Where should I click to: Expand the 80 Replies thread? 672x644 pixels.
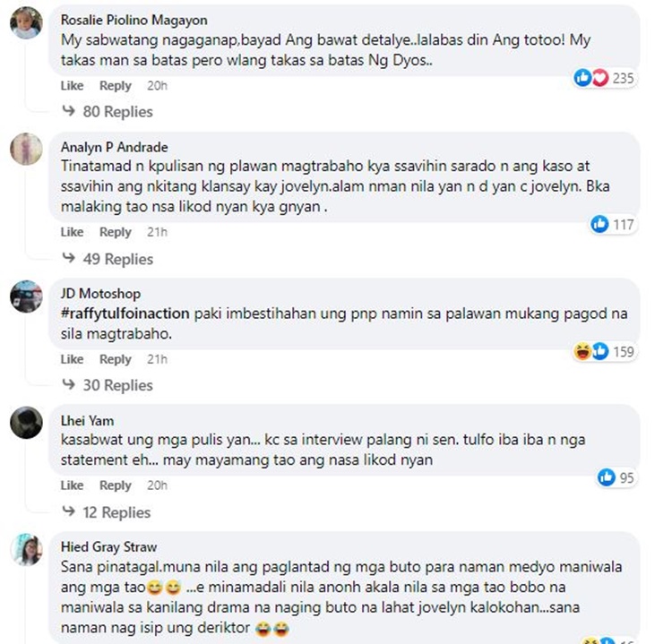[x=108, y=111]
